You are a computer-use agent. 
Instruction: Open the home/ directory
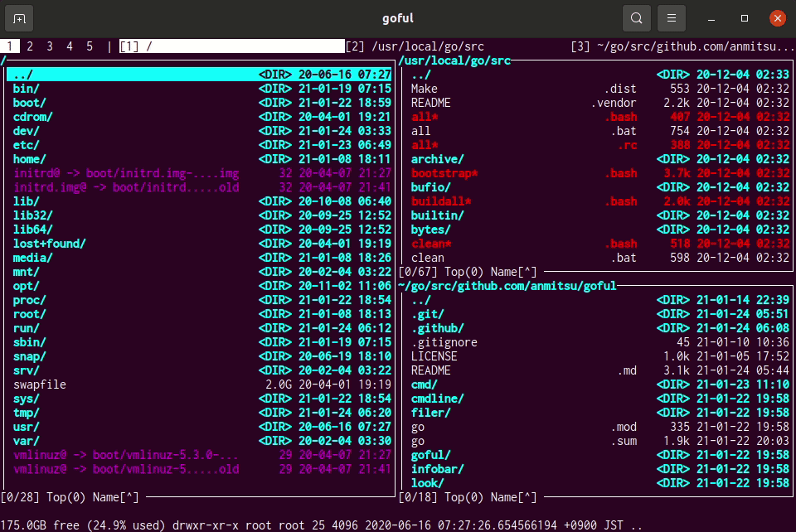click(202, 159)
